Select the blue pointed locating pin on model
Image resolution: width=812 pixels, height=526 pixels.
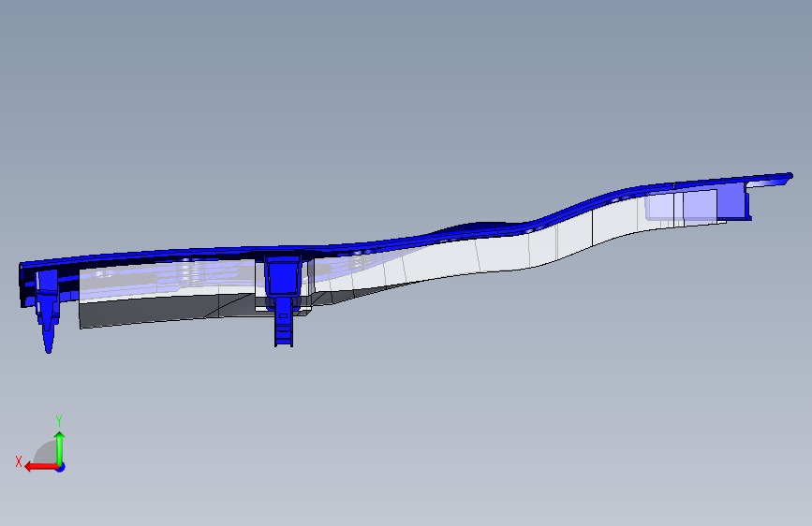(x=48, y=311)
